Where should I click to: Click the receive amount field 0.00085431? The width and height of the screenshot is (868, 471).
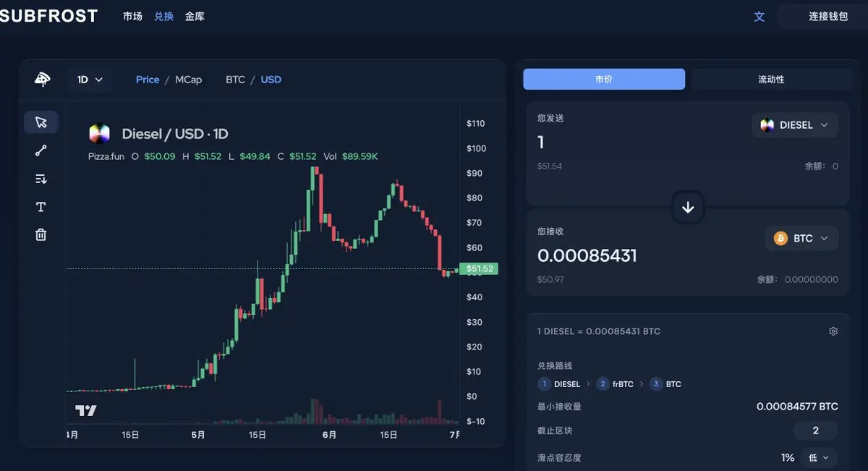point(587,255)
